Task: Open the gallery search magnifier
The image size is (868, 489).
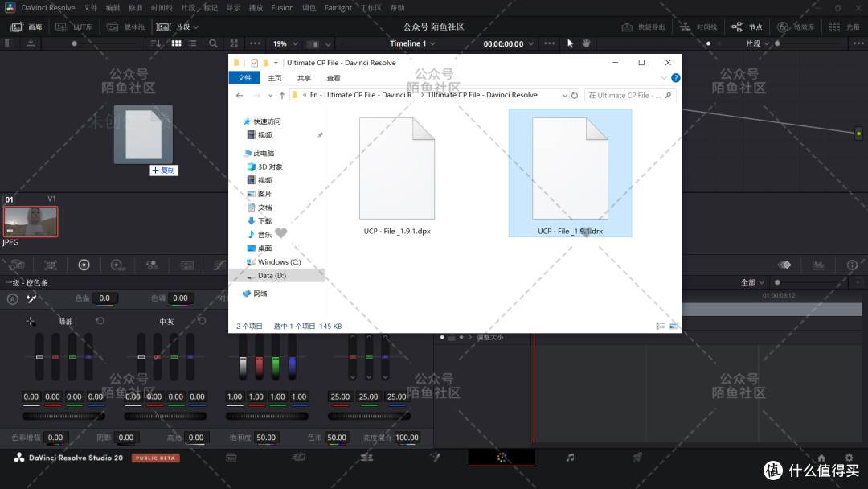Action: [213, 43]
